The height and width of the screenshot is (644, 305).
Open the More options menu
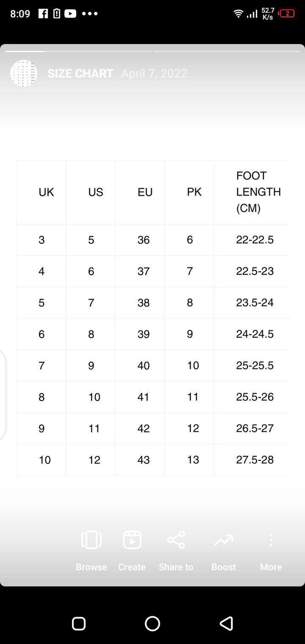point(271,540)
